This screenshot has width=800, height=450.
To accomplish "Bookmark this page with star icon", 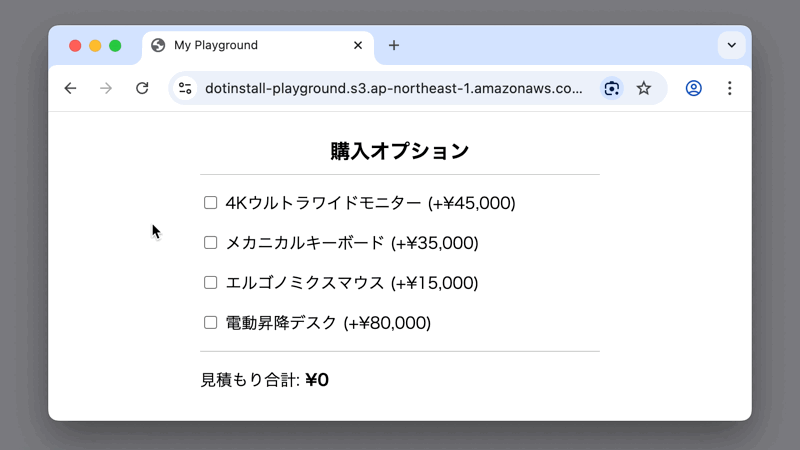I will (644, 88).
